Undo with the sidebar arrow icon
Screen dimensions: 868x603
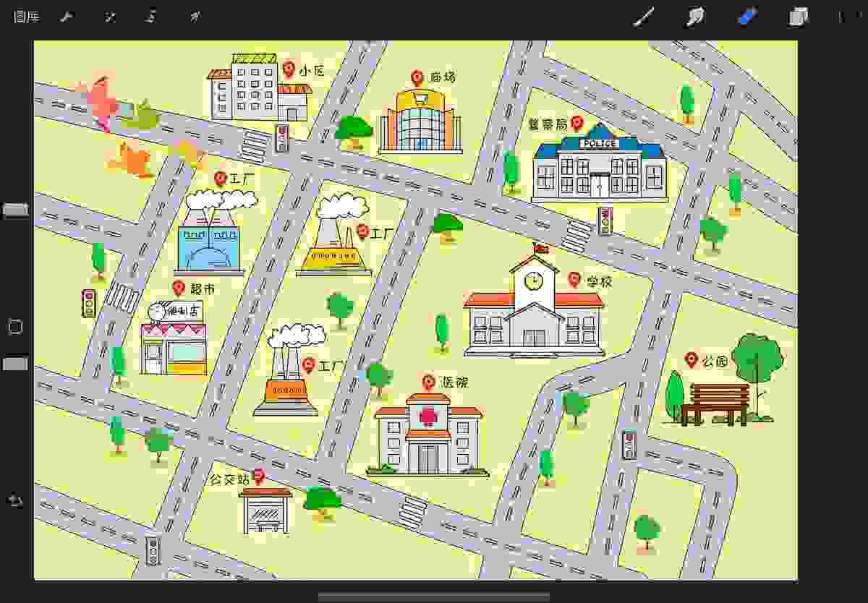(x=15, y=500)
